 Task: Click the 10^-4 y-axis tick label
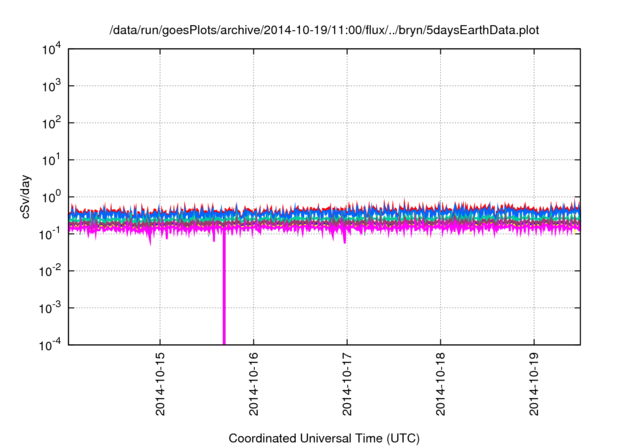(50, 345)
